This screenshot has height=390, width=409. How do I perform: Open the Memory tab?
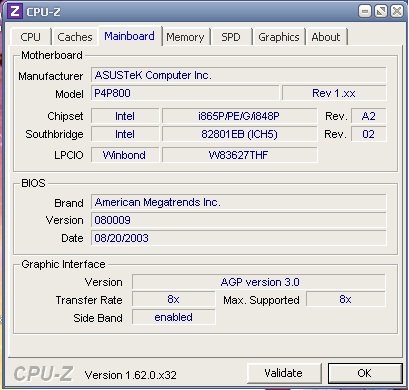pyautogui.click(x=185, y=37)
